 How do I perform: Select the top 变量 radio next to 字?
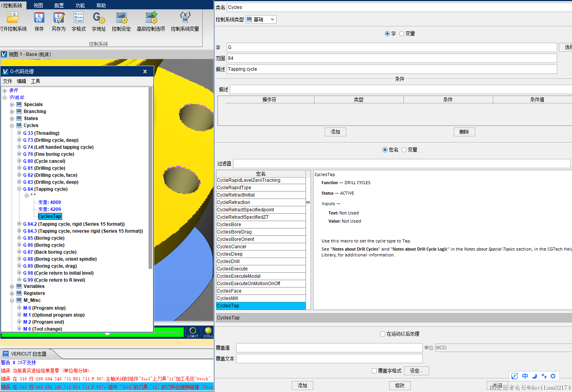click(x=402, y=34)
